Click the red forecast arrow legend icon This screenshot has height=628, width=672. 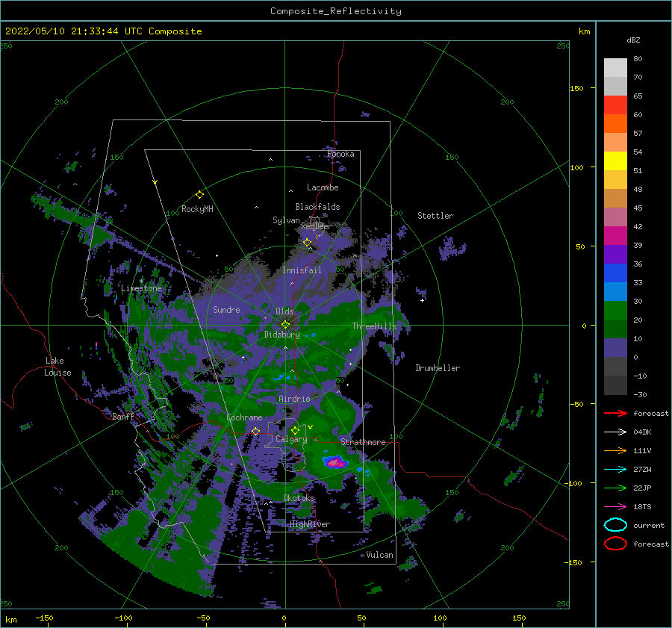click(x=615, y=413)
